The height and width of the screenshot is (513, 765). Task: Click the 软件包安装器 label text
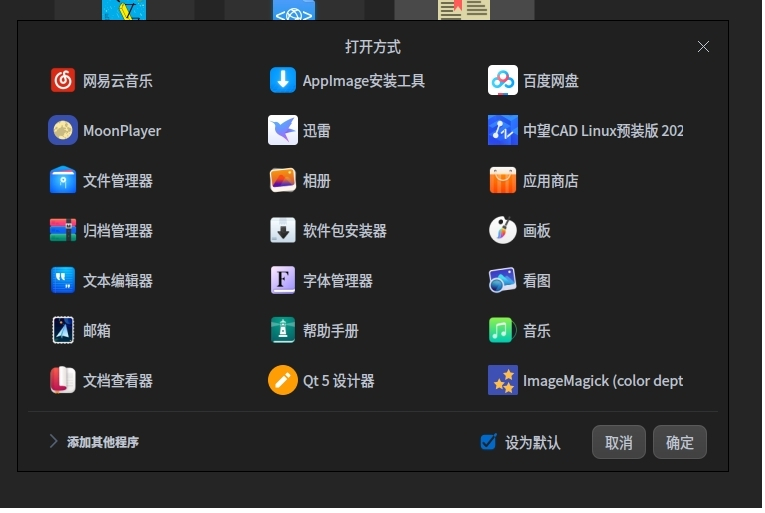(345, 231)
